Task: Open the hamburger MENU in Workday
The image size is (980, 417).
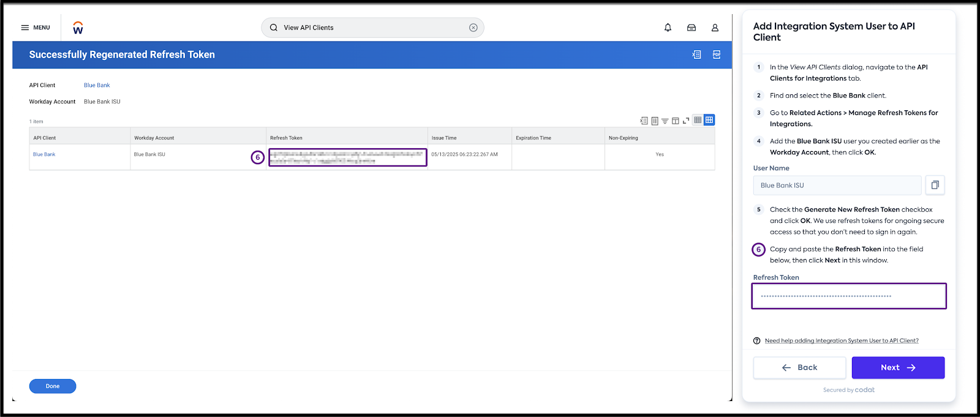Action: coord(36,28)
